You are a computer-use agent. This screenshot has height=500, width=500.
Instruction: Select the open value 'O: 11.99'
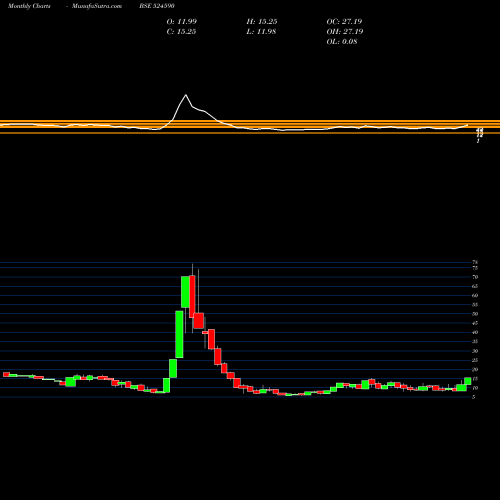coord(182,21)
